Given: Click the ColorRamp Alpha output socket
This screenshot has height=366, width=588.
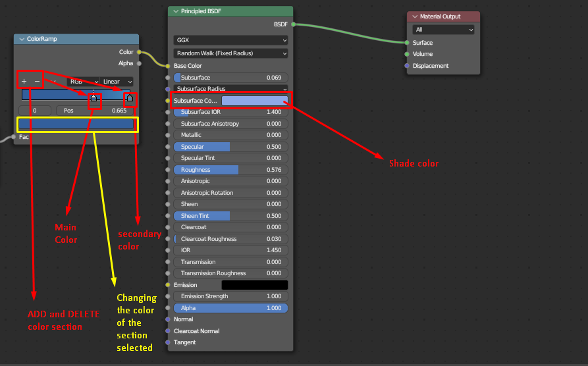Looking at the screenshot, I should [139, 63].
